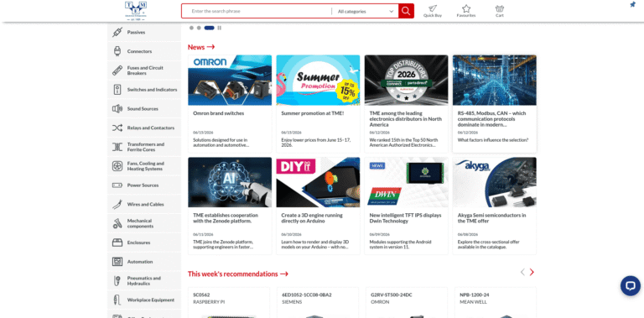Viewport: 644px width, 318px height.
Task: Open TME Zenode cooperation article title
Action: point(226,218)
